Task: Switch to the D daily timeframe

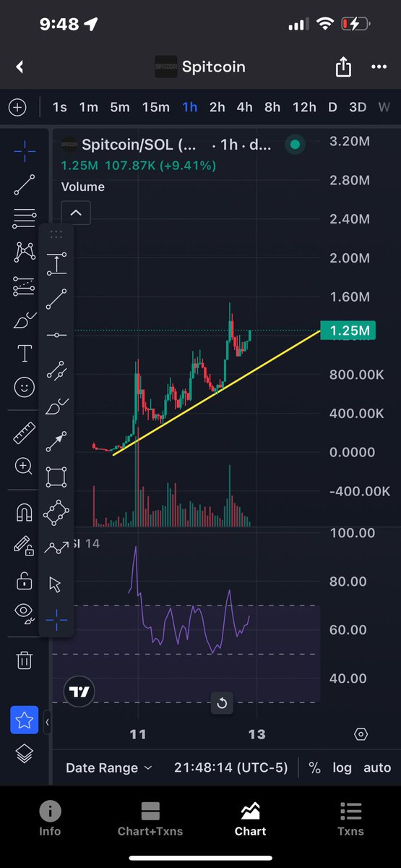Action: point(332,107)
